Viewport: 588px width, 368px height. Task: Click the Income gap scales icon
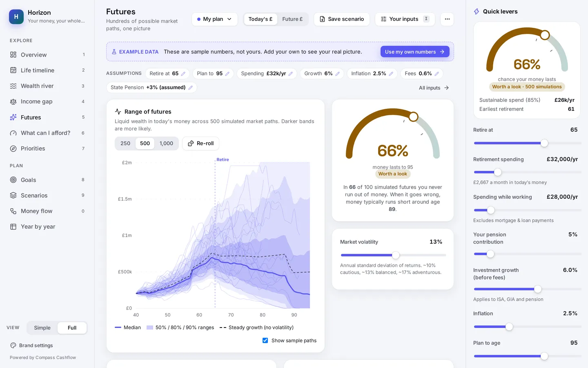13,101
